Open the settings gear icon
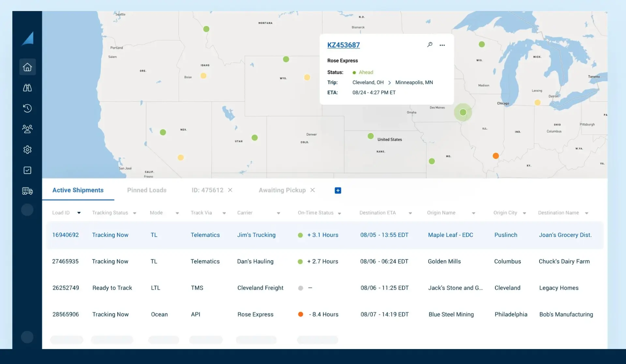The image size is (626, 364). click(27, 150)
